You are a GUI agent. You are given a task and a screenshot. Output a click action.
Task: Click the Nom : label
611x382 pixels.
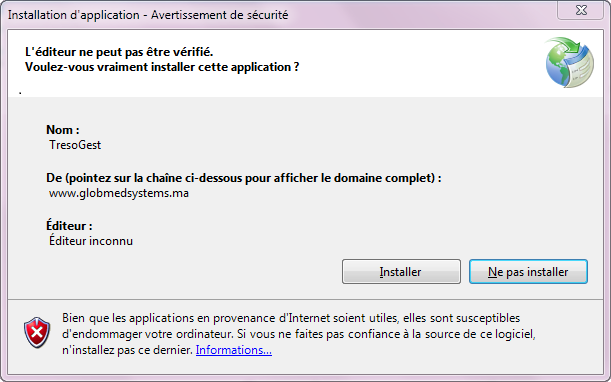pyautogui.click(x=63, y=130)
